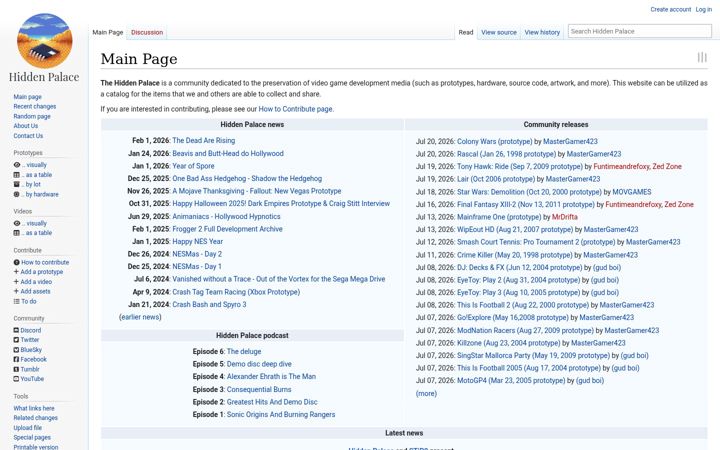
Task: Open Rascal Jan 26, 1998 prototype
Action: [x=506, y=154]
